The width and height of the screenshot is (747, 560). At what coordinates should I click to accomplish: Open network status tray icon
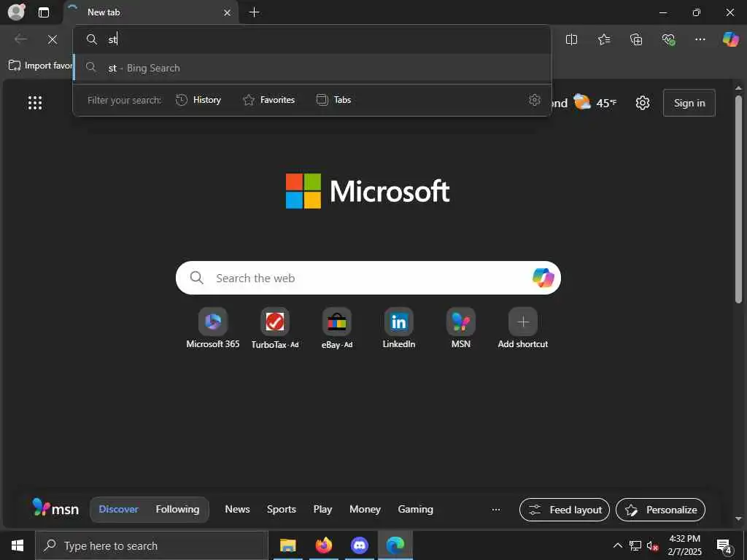635,545
